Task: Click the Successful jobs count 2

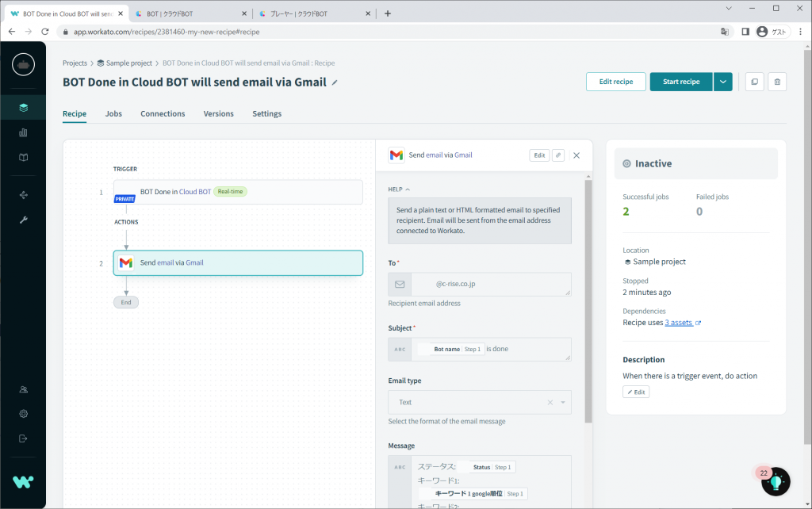Action: pos(626,211)
